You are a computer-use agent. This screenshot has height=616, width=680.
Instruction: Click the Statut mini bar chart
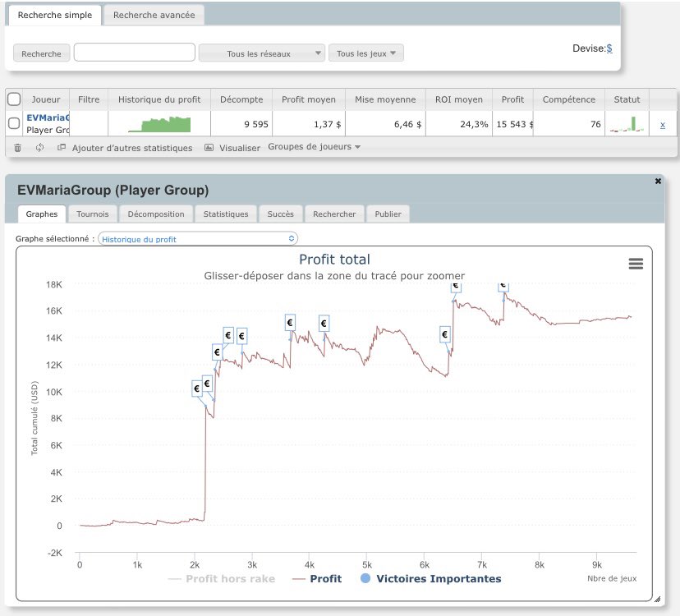627,125
